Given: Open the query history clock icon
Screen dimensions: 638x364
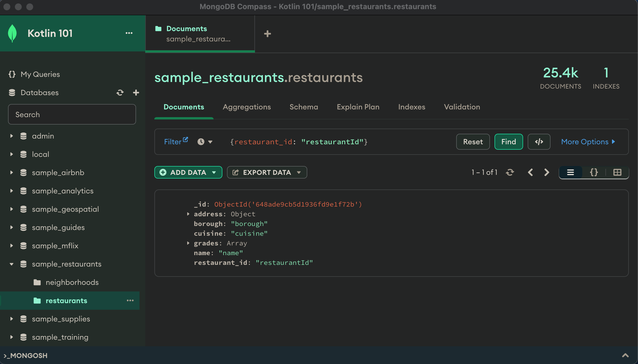Looking at the screenshot, I should point(201,142).
